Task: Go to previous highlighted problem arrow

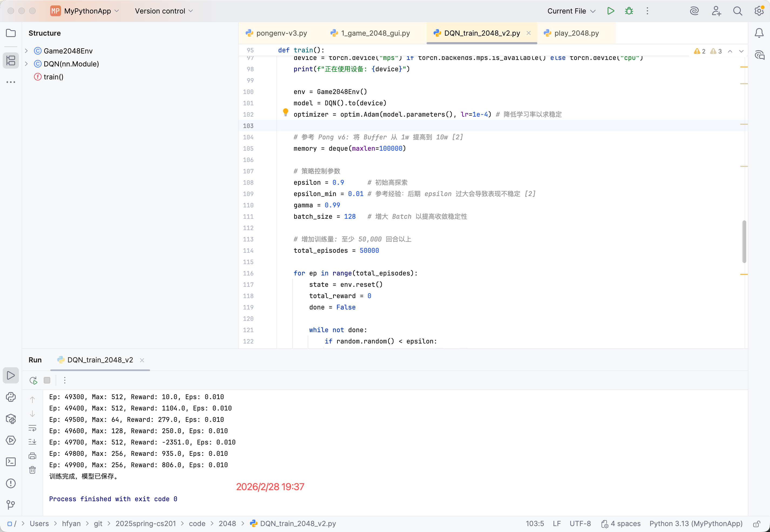Action: pyautogui.click(x=730, y=51)
